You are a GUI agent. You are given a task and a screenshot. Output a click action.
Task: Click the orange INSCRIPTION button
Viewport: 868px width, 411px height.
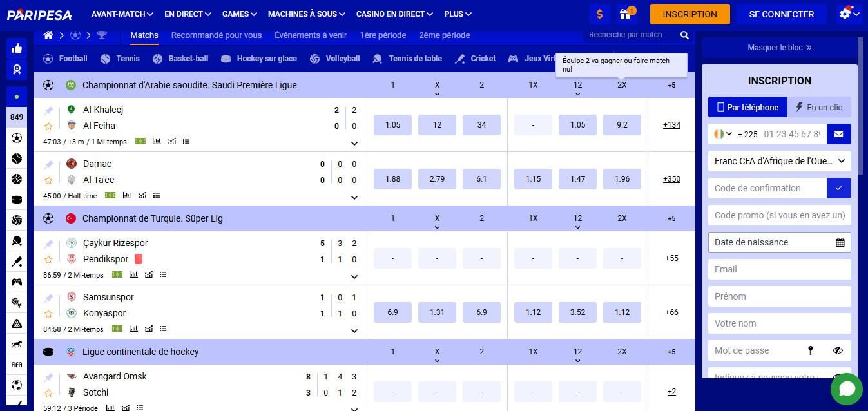690,14
